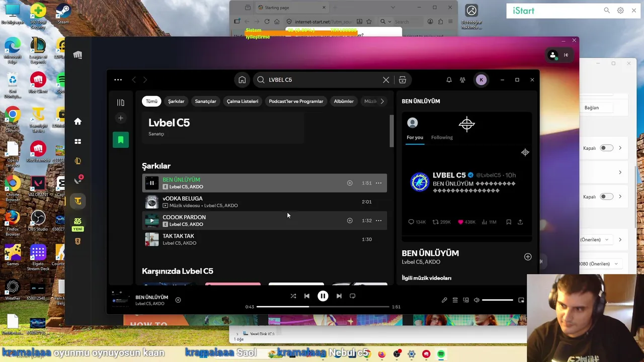
Task: Open BEN ÜNLÜYÜM title in side panel
Action: [430, 253]
